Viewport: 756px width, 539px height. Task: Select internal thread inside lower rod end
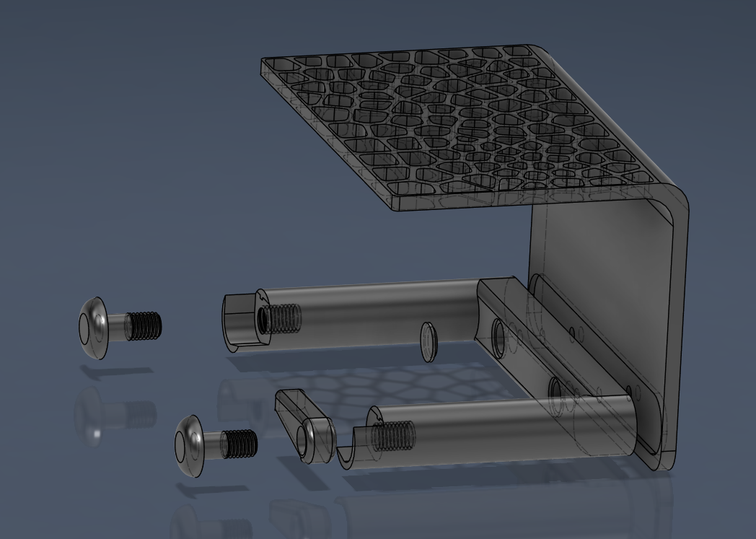(393, 435)
